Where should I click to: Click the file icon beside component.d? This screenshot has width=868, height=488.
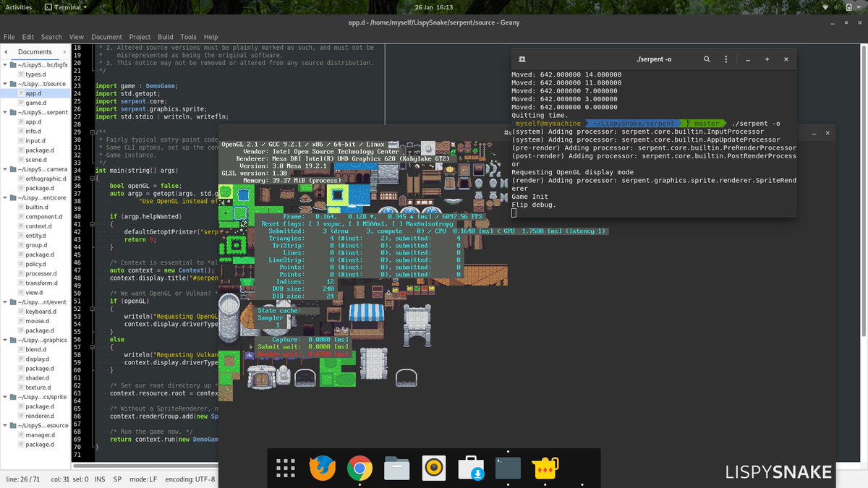[x=20, y=217]
